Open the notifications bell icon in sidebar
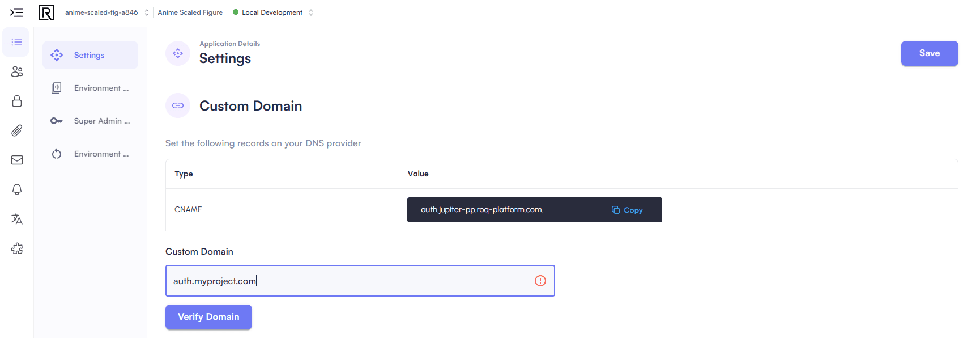The width and height of the screenshot is (980, 338). pyautogui.click(x=17, y=189)
